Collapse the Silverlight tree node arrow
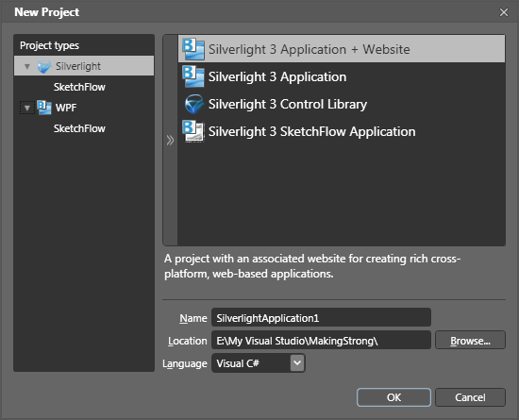Viewport: 519px width, 420px height. coord(27,66)
